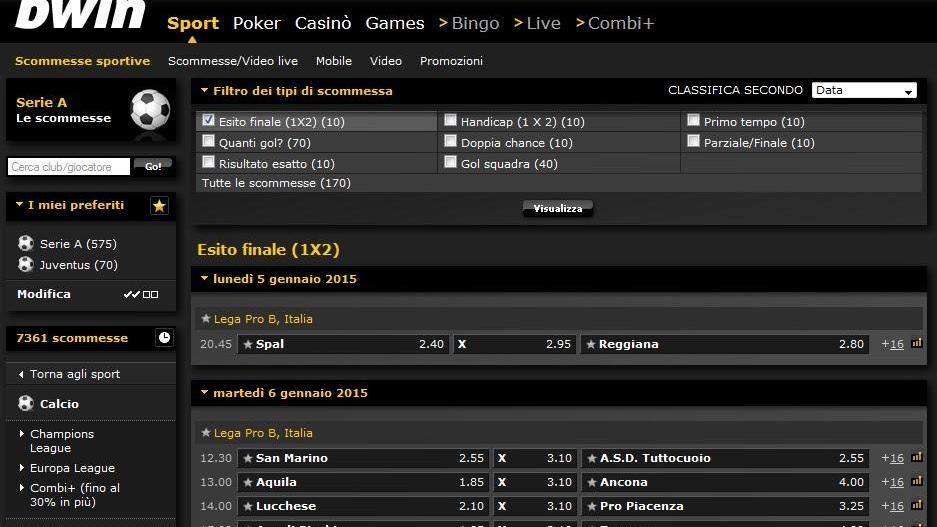This screenshot has height=527, width=937.
Task: Collapse the I miei preferiti section
Action: tap(19, 204)
